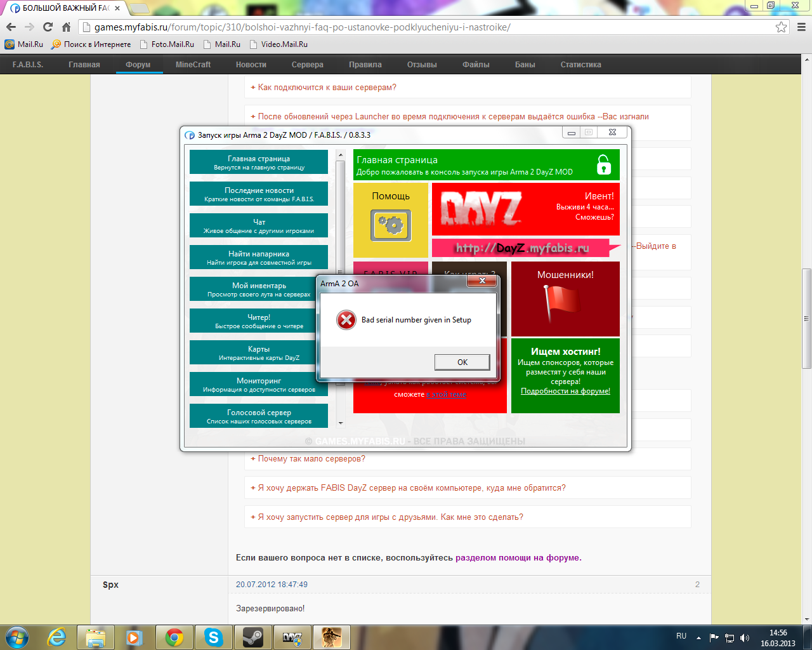Launch Internet Explorer from the taskbar
This screenshot has height=650, width=812.
click(56, 637)
